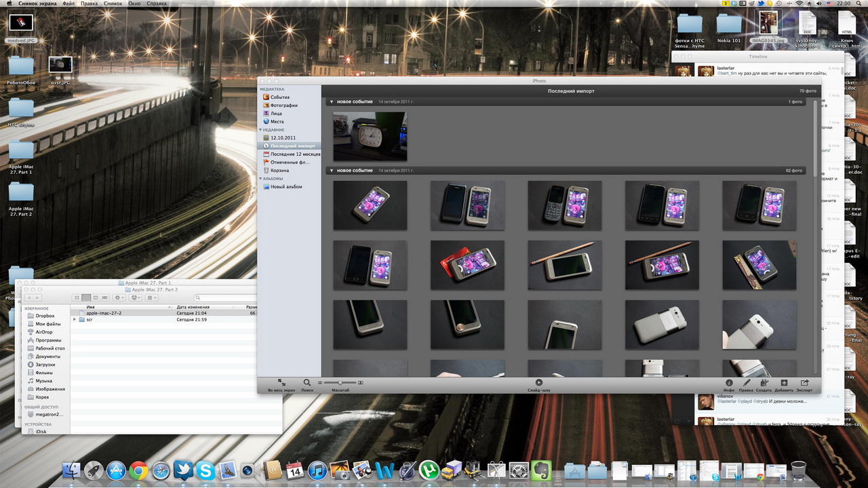Collapse the first новое событие with 1 фото
Image resolution: width=868 pixels, height=488 pixels.
point(332,102)
